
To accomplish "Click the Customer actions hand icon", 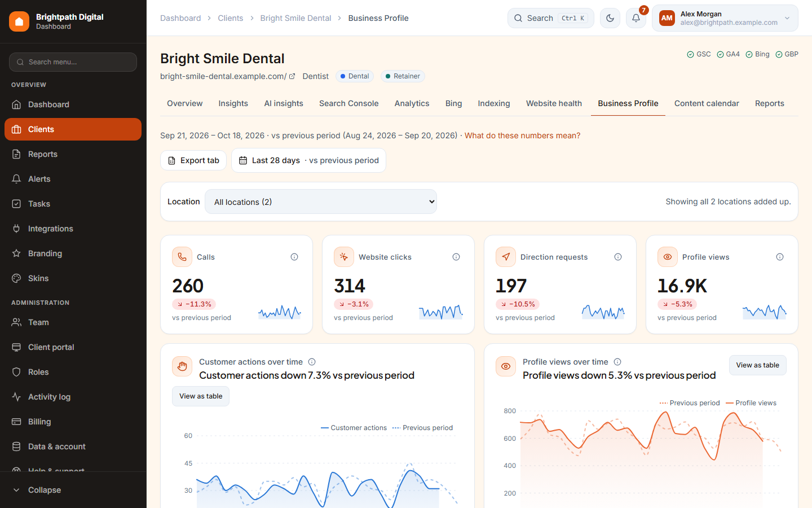I will pyautogui.click(x=182, y=366).
